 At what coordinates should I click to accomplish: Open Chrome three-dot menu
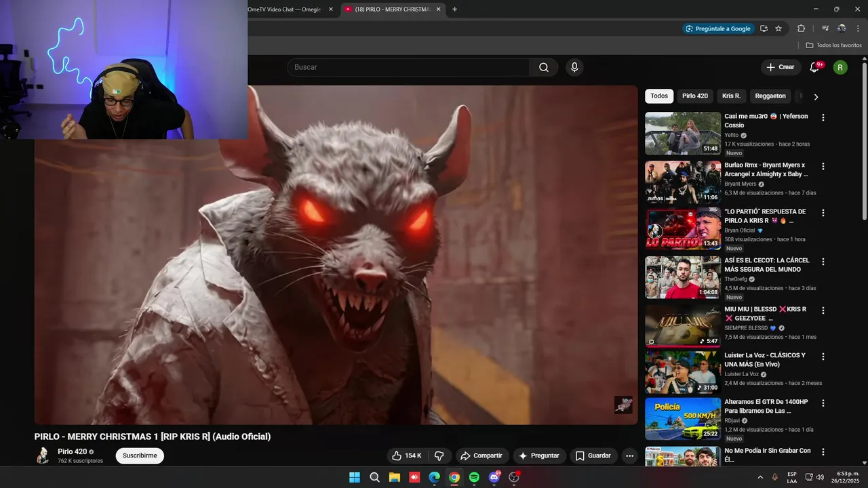pyautogui.click(x=858, y=28)
